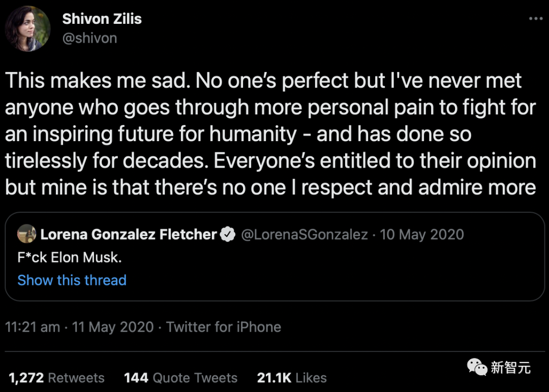Screen dimensions: 549x392
Task: Open the Shivon Zilis display name link
Action: [102, 19]
